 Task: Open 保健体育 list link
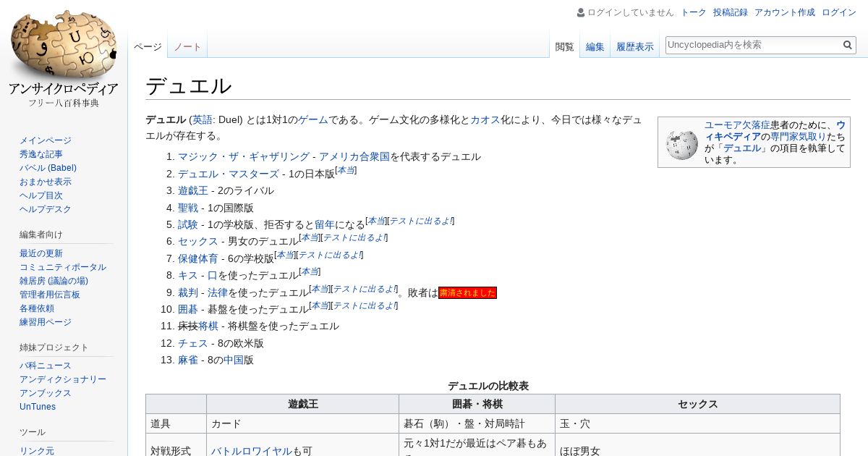click(x=198, y=258)
